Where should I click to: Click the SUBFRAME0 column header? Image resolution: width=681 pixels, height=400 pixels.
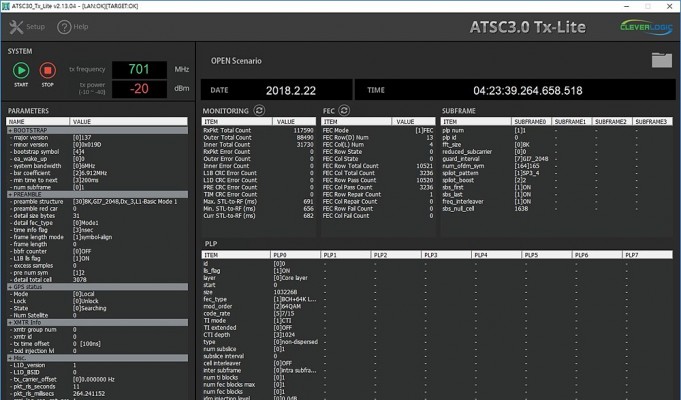[x=530, y=122]
